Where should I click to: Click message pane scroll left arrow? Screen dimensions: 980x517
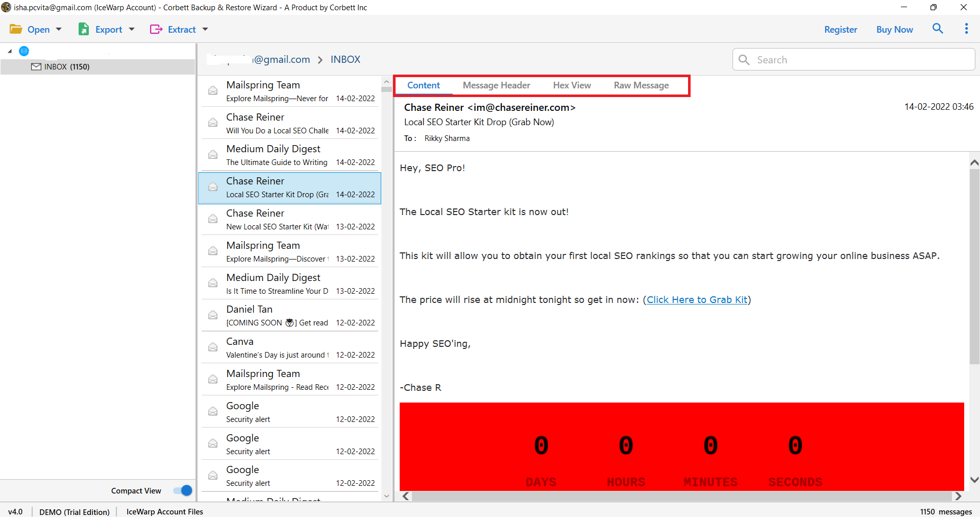click(406, 496)
